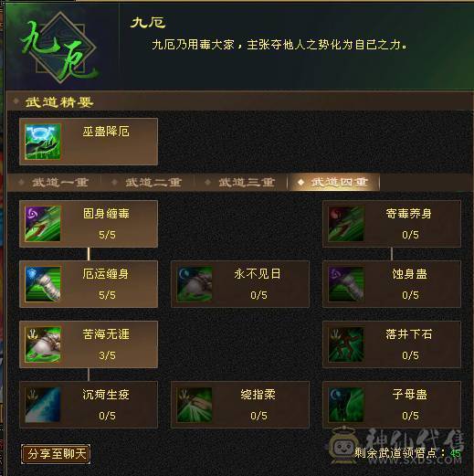Click the 武道精要 section header
The height and width of the screenshot is (476, 474).
(59, 102)
